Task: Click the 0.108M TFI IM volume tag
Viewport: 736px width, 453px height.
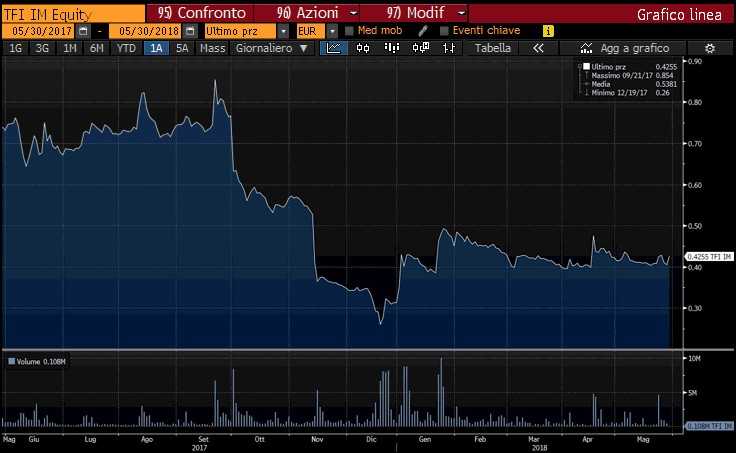Action: coord(709,426)
